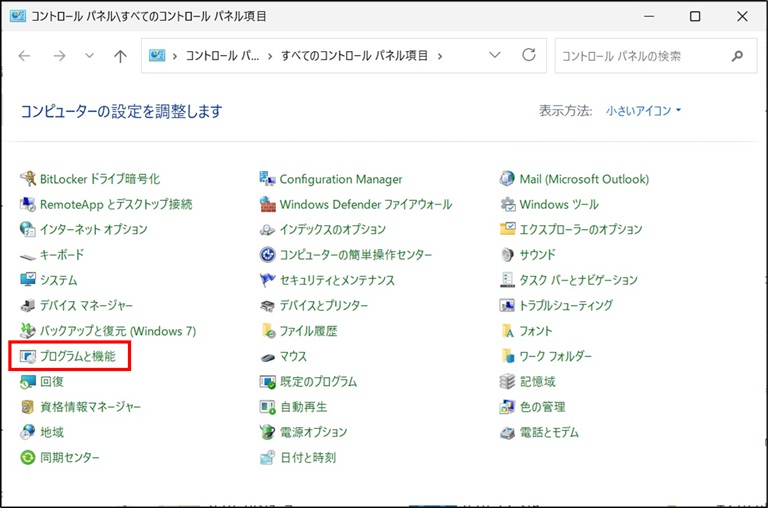The image size is (768, 508).
Task: Open the recent locations dropdown arrow
Action: [x=89, y=56]
